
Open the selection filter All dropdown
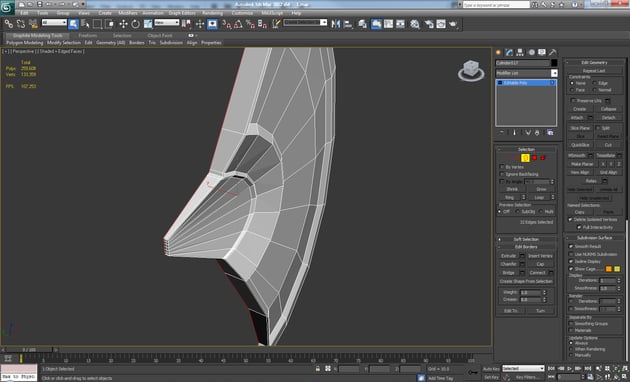[54, 23]
